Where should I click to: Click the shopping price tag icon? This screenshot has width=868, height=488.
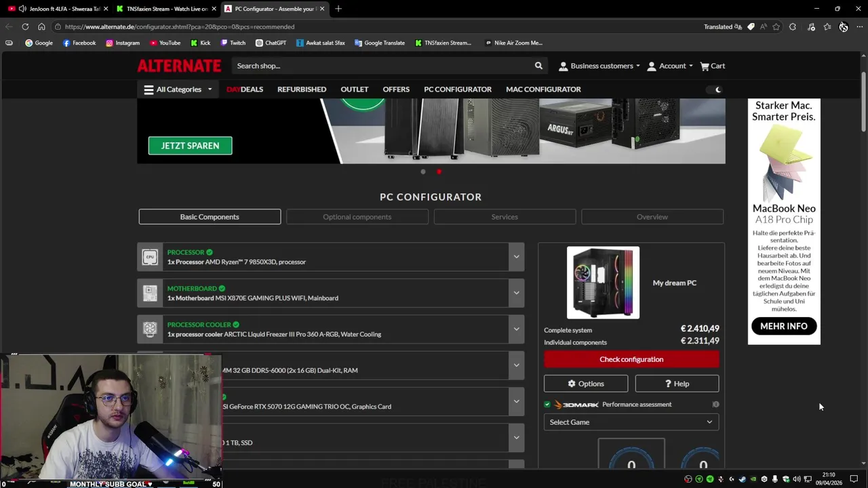coord(751,26)
